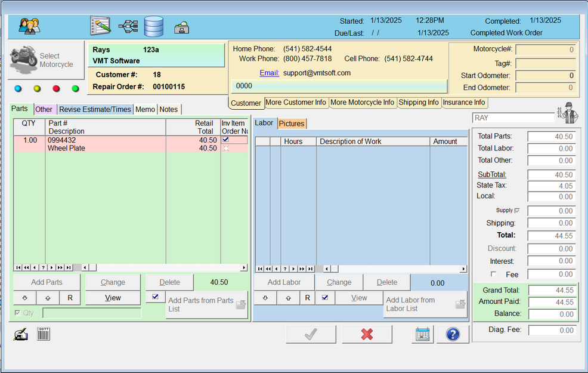This screenshot has width=588, height=373.
Task: Click the green checkmark save button
Action: (311, 334)
